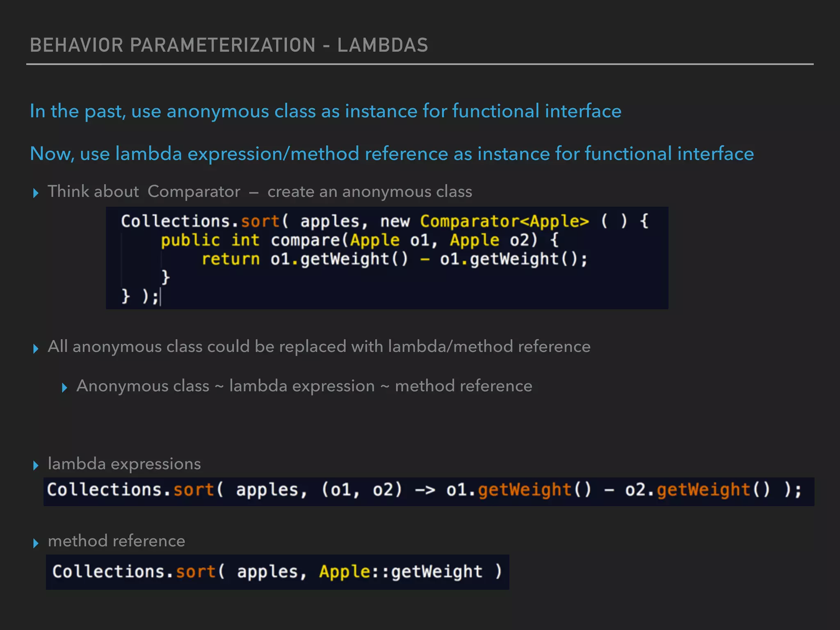The width and height of the screenshot is (840, 630).
Task: Click the lambda arrow '->' in lambda code
Action: 425,490
